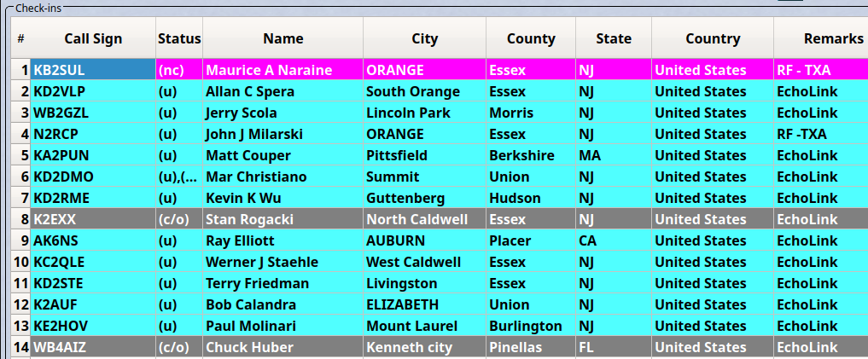This screenshot has height=359, width=868.
Task: Click the Kenneth city cell
Action: tap(424, 347)
